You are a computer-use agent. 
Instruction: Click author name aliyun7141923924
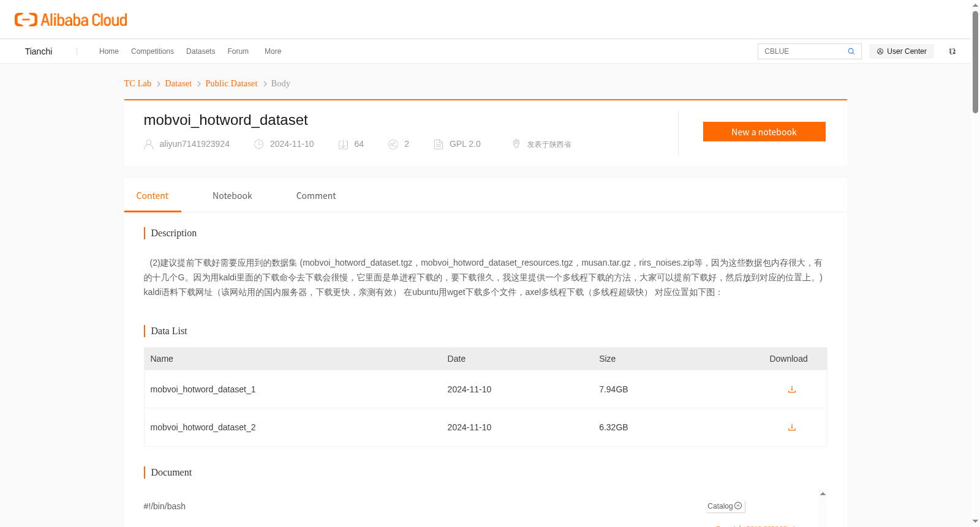click(195, 144)
